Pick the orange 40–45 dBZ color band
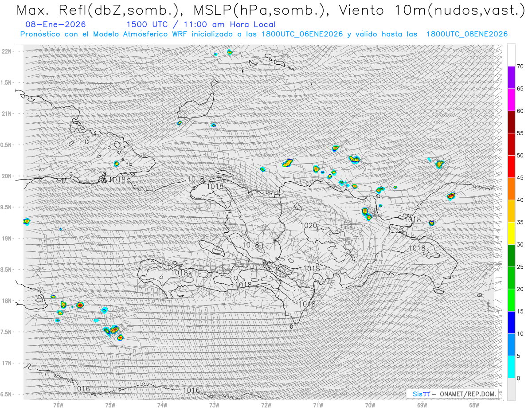532x411 pixels. [x=511, y=188]
